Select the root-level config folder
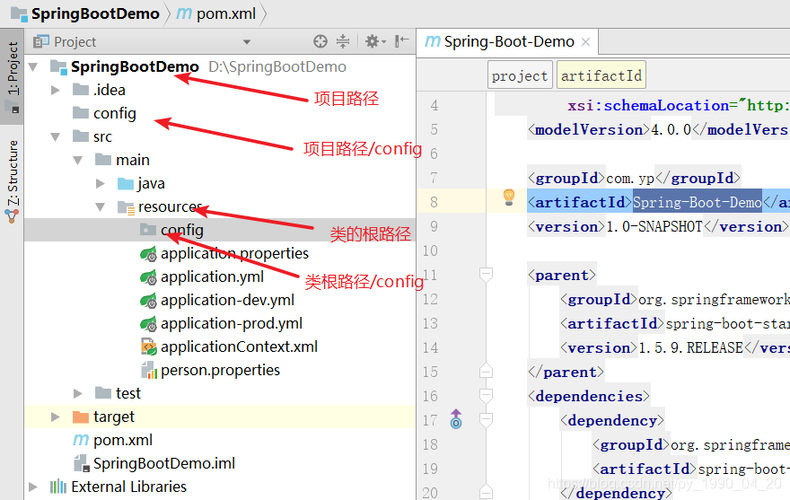Screen dimensions: 790x500 click(114, 113)
